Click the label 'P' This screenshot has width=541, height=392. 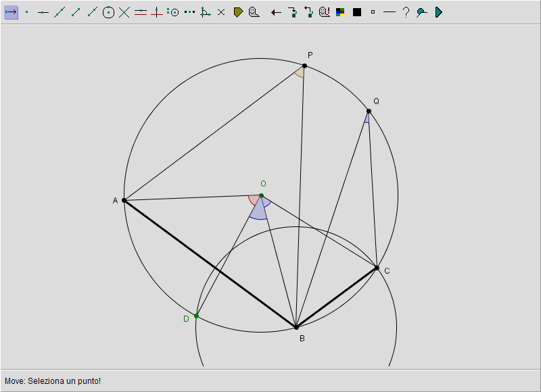pyautogui.click(x=310, y=55)
